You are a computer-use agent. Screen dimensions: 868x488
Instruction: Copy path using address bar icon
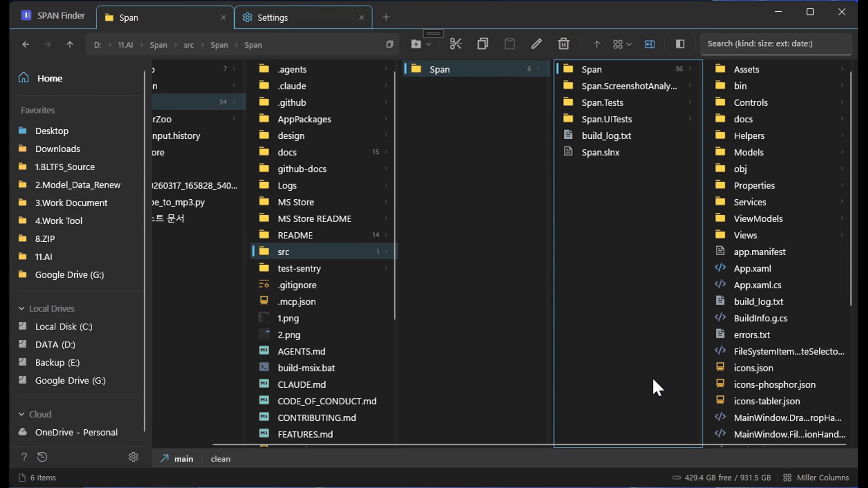coord(389,44)
